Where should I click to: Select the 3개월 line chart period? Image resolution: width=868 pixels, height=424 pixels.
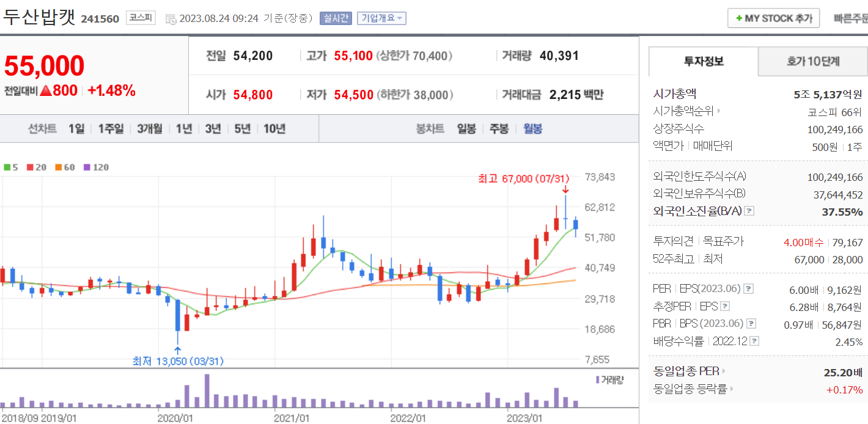[x=150, y=129]
